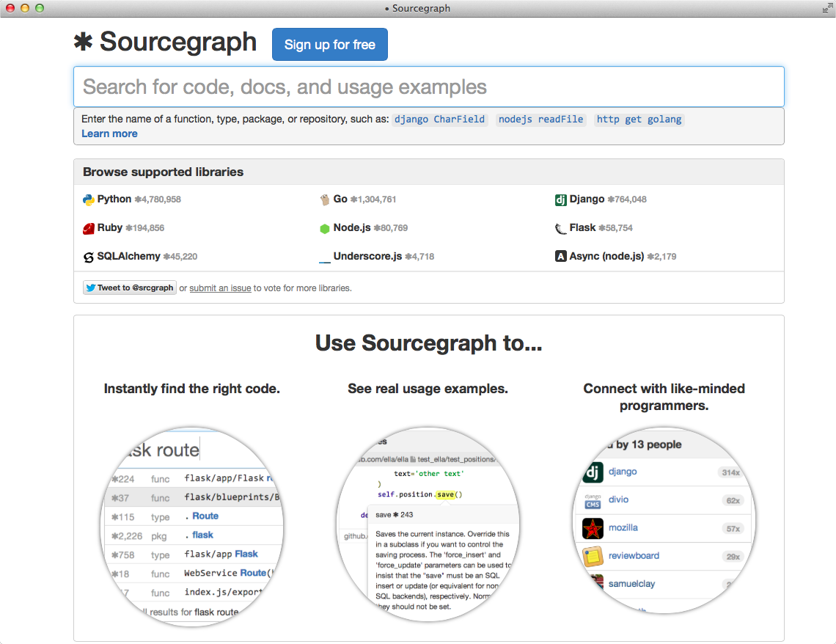Click the samuelclay name in people list

[x=632, y=584]
